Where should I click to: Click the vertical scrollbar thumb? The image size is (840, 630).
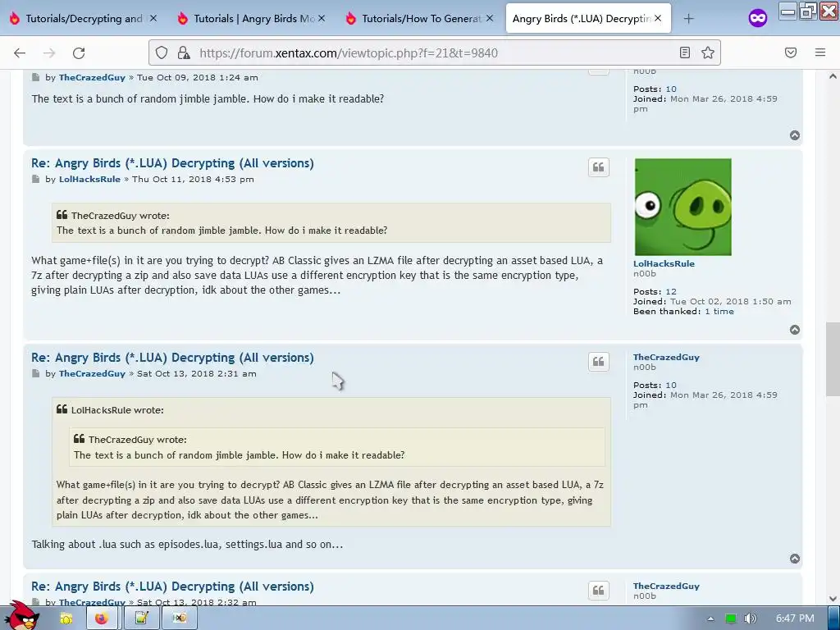click(x=833, y=359)
